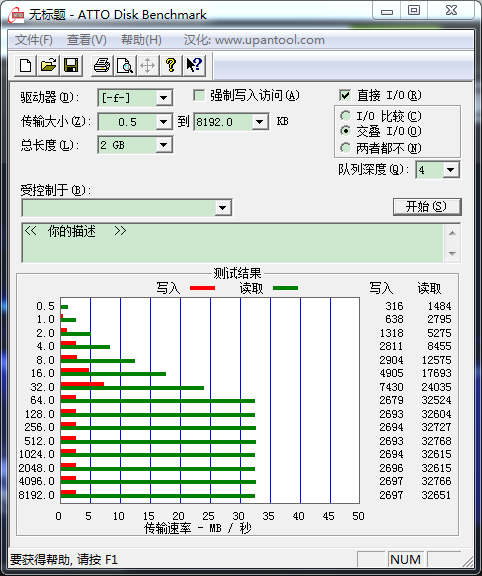Toggle 强制写入访问 checkbox
The width and height of the screenshot is (482, 576).
pyautogui.click(x=199, y=96)
